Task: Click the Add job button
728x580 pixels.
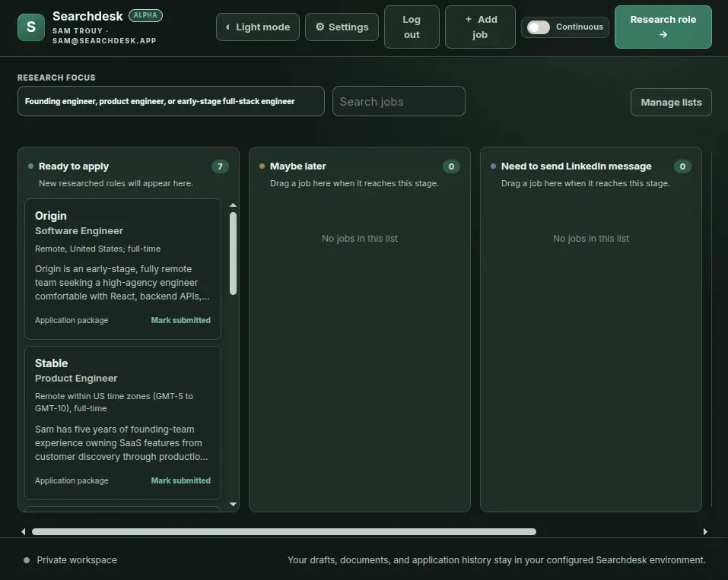Action: tap(480, 27)
